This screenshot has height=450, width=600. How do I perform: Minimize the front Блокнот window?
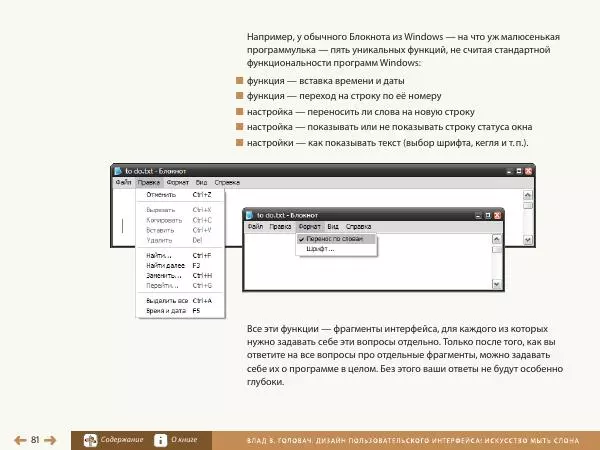coord(478,216)
